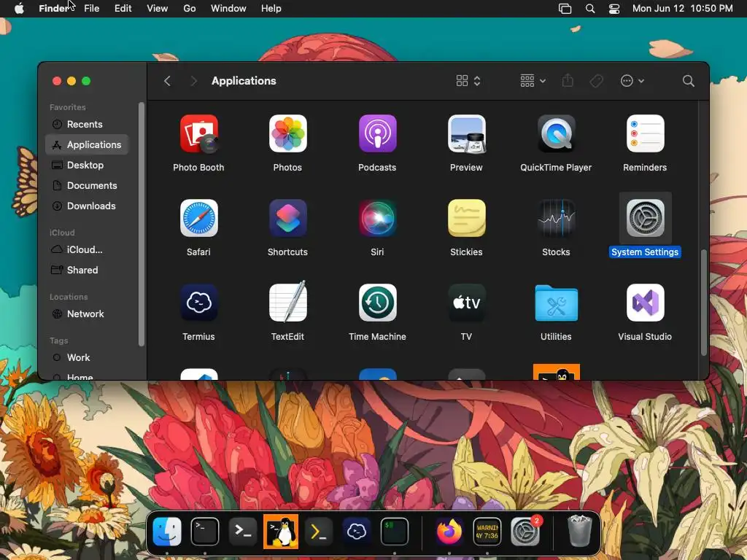Open the yellow prompt terminal in Dock

pos(318,532)
